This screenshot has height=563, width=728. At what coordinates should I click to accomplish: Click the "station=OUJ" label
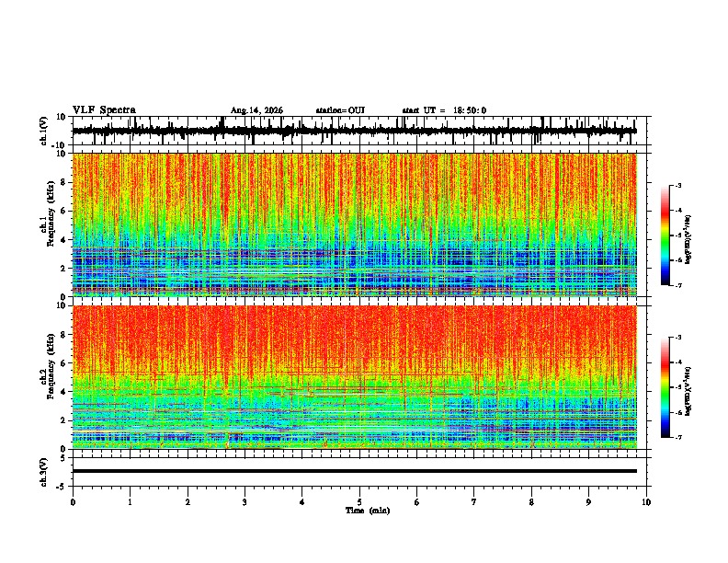340,110
